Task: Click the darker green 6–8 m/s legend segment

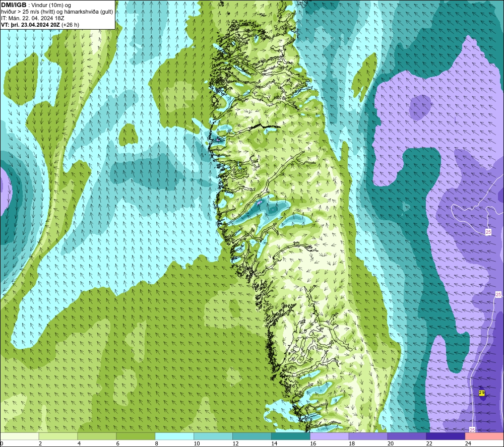Action: [x=136, y=436]
